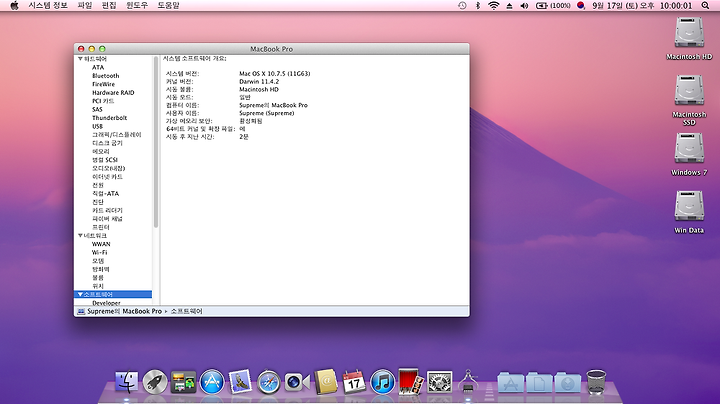The height and width of the screenshot is (404, 720).
Task: Select WWAN under network
Action: pyautogui.click(x=101, y=244)
